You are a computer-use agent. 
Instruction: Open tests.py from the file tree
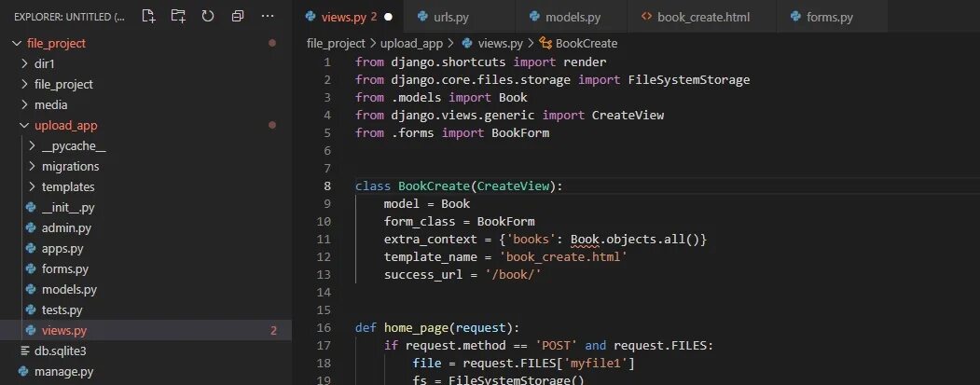click(62, 310)
